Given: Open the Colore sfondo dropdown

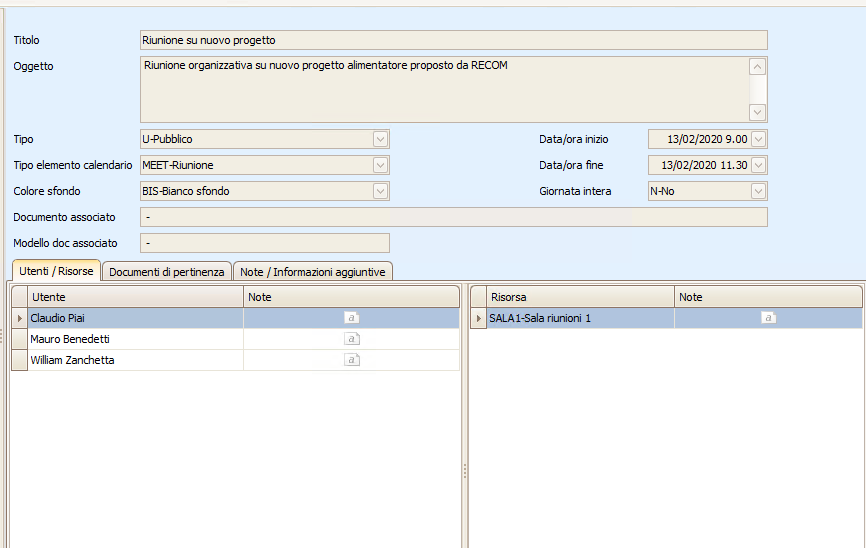Looking at the screenshot, I should pyautogui.click(x=380, y=191).
